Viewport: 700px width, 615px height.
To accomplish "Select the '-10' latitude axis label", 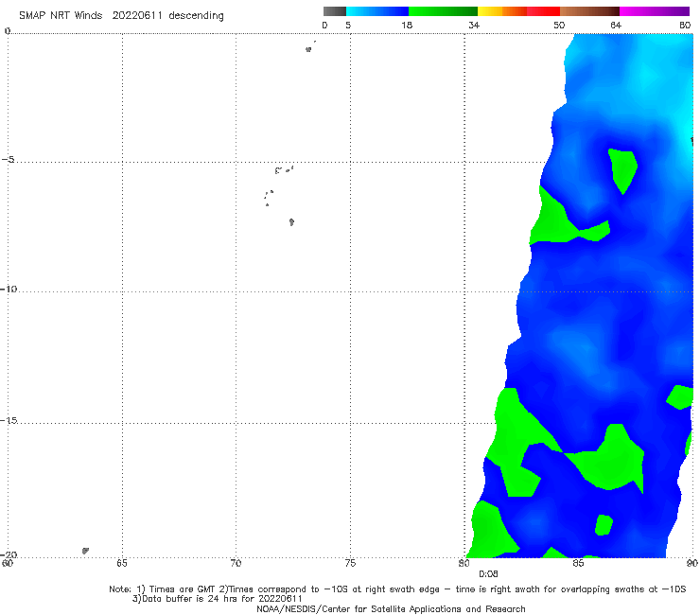I will (x=9, y=289).
